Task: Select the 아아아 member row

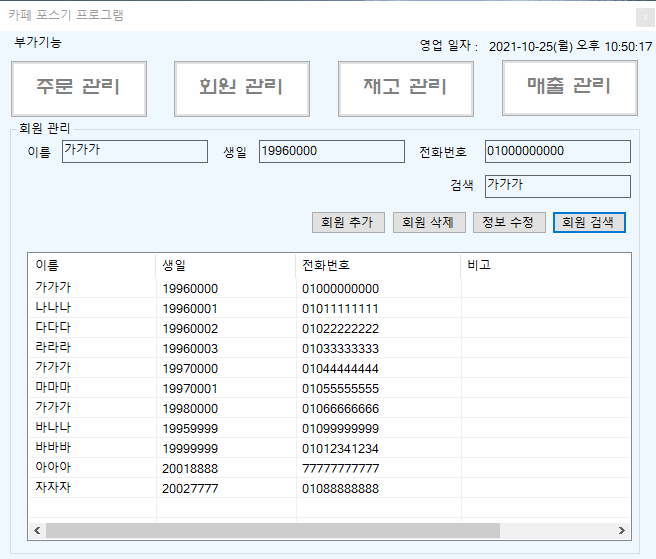Action: click(x=329, y=468)
